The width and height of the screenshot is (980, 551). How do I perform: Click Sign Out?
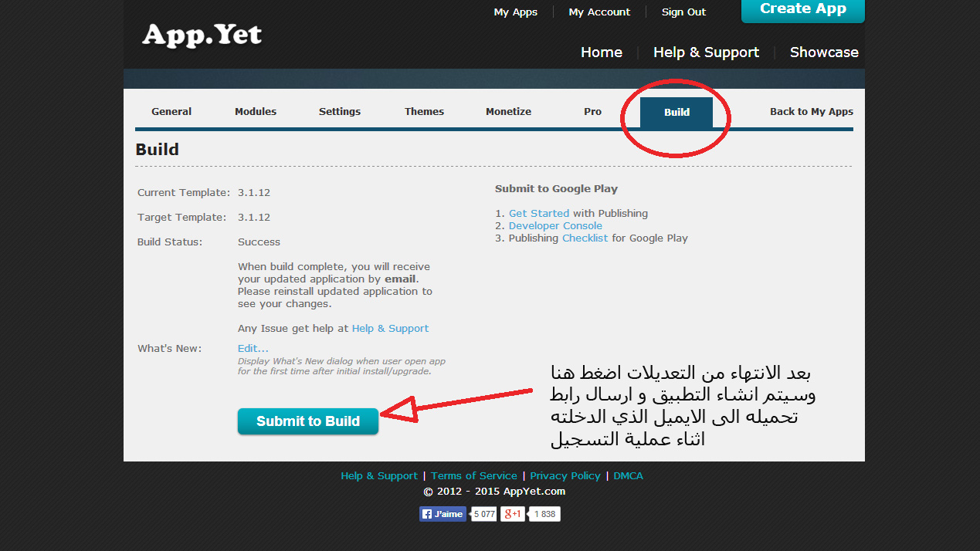click(x=683, y=12)
